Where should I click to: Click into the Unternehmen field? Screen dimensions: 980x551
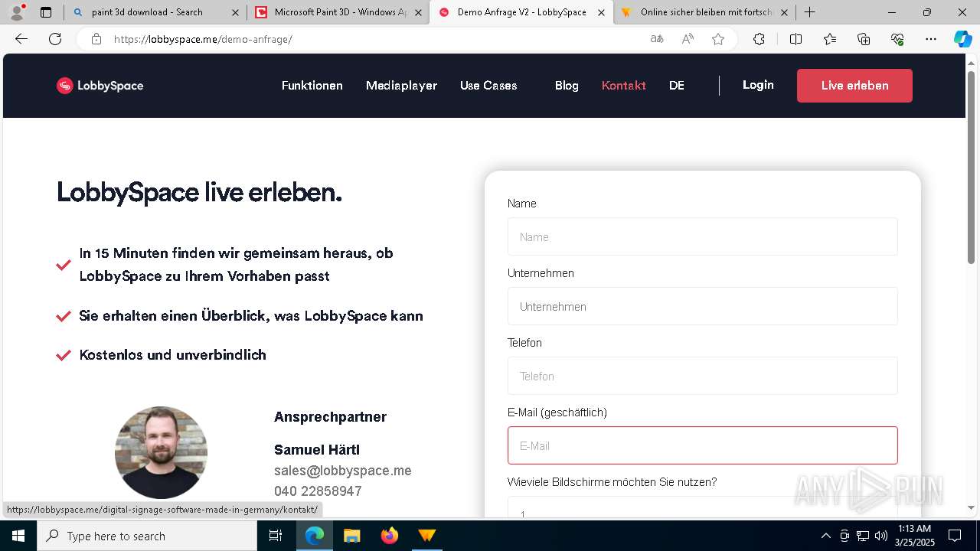[x=702, y=307]
